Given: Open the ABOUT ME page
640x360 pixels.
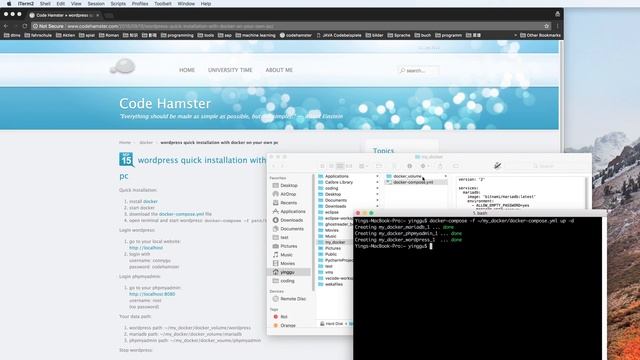Looking at the screenshot, I should [279, 70].
